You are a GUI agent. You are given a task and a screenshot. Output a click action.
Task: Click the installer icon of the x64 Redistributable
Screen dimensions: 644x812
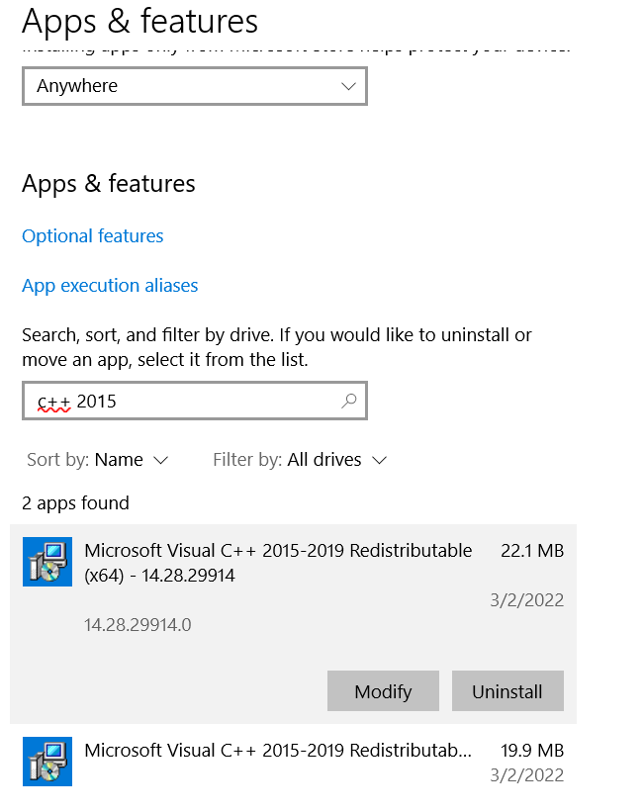(x=47, y=562)
